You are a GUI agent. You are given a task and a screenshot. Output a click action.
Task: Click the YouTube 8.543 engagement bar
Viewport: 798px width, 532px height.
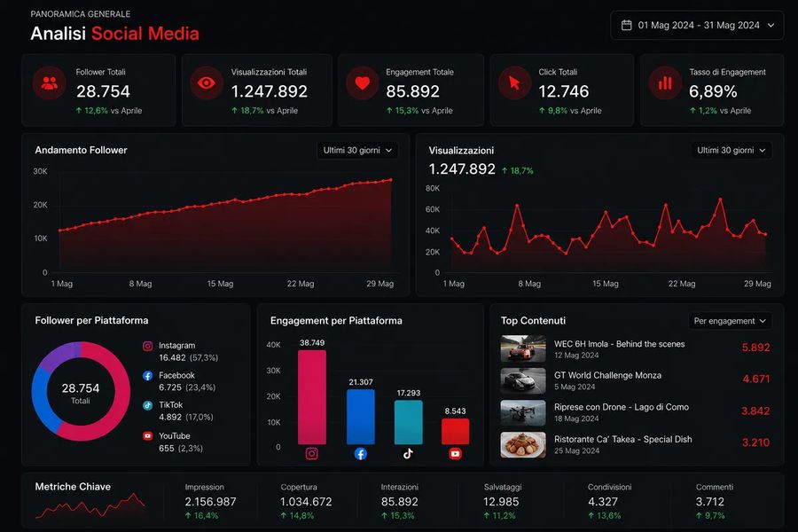[455, 432]
